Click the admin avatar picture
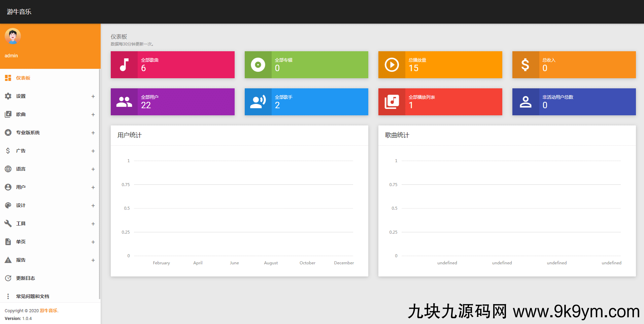Screen dimensions: 644x324 [13, 36]
